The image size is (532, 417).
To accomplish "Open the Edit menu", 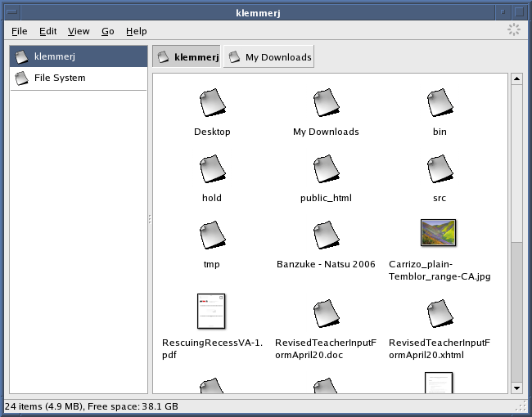I will tap(47, 31).
